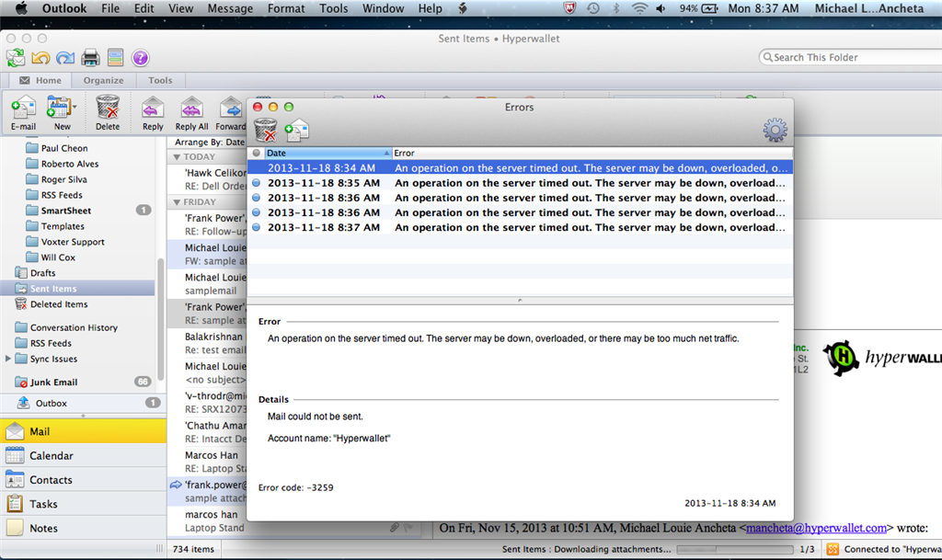Image resolution: width=942 pixels, height=560 pixels.
Task: Click the Outbox folder icon
Action: (x=23, y=403)
